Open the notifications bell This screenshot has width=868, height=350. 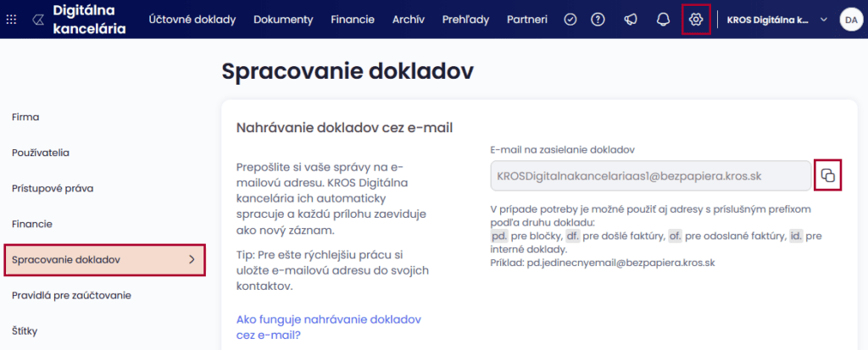663,19
